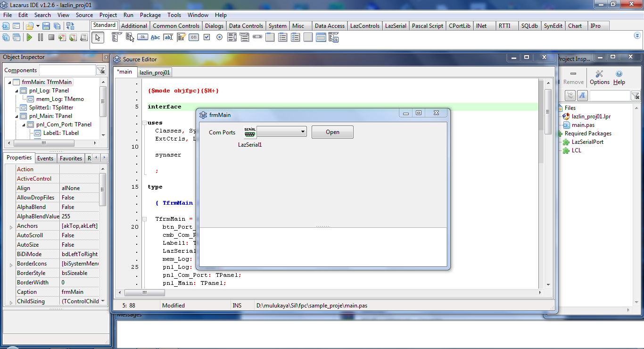Screen dimensions: 644x349
Task: Pick TButton 'Ok' component from palette
Action: [142, 37]
